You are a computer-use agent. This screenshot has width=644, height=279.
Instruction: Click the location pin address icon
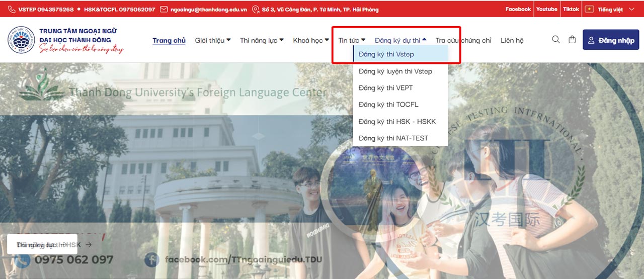[x=256, y=10]
